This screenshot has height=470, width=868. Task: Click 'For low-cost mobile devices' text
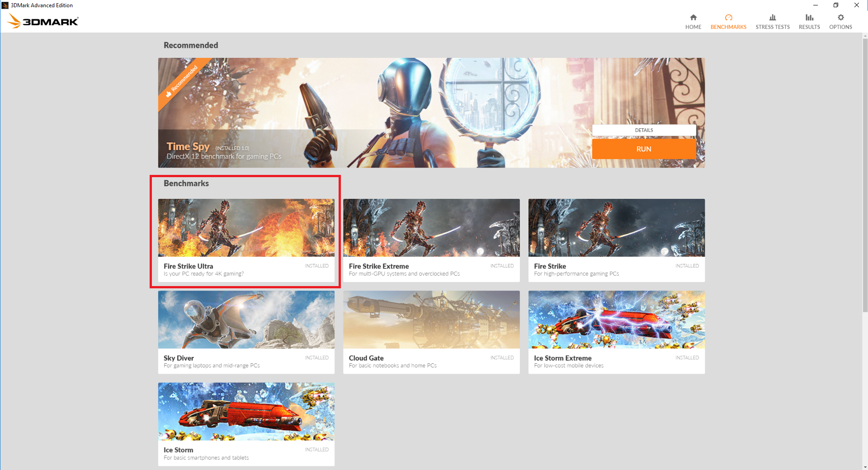point(569,366)
